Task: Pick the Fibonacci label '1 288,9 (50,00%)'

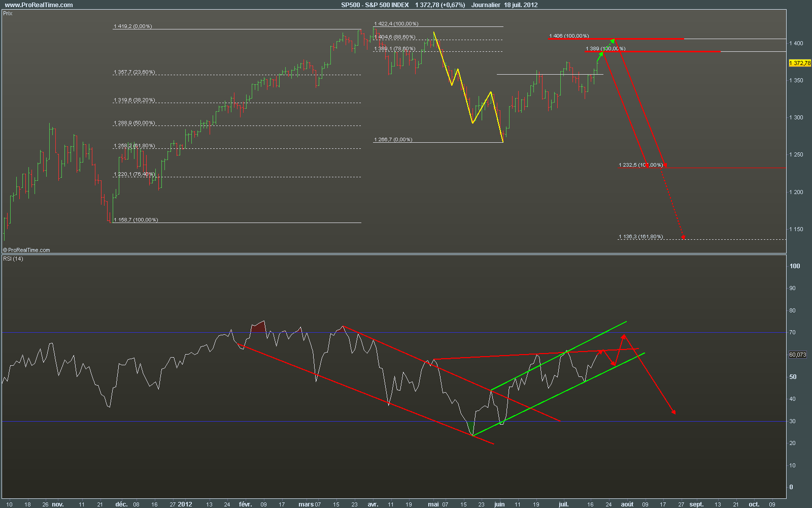Action: (x=134, y=123)
